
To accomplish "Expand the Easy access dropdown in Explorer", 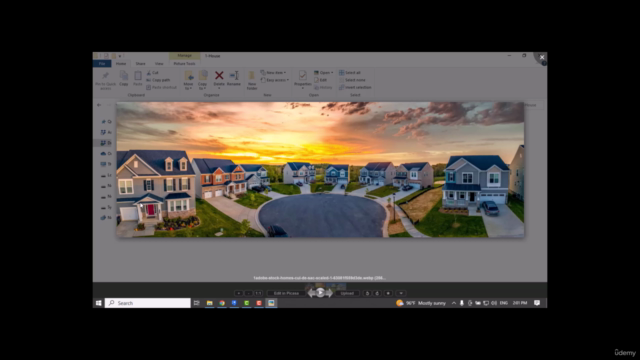I will [x=275, y=80].
